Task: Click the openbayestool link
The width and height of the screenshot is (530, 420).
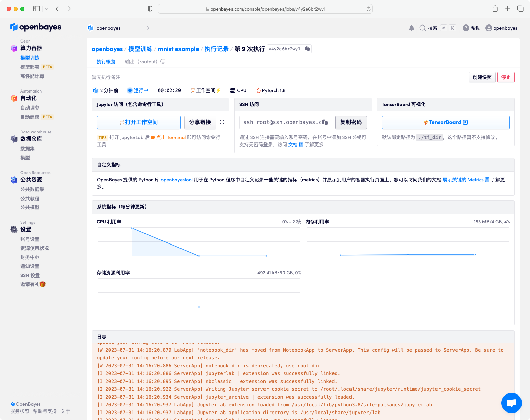Action: pos(176,180)
